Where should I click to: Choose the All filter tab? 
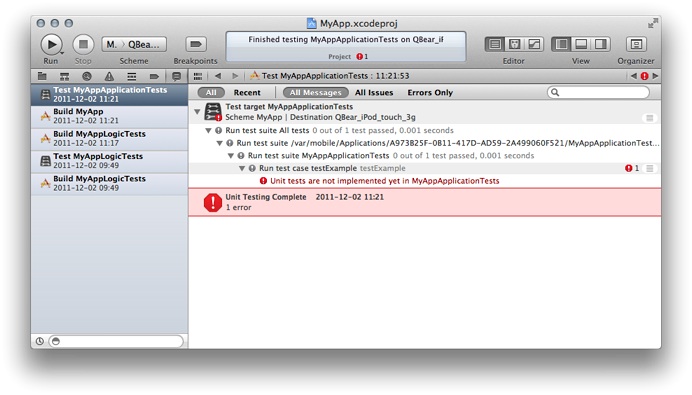click(211, 92)
